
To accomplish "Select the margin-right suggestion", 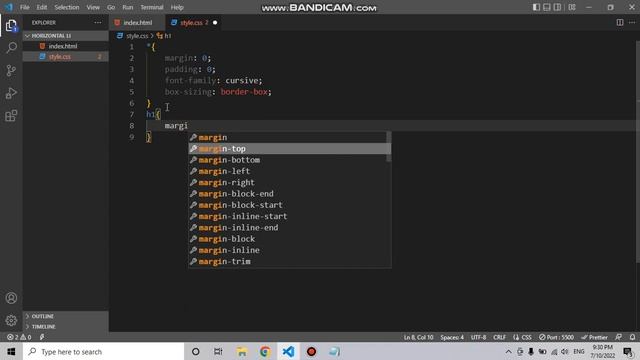I will point(287,182).
